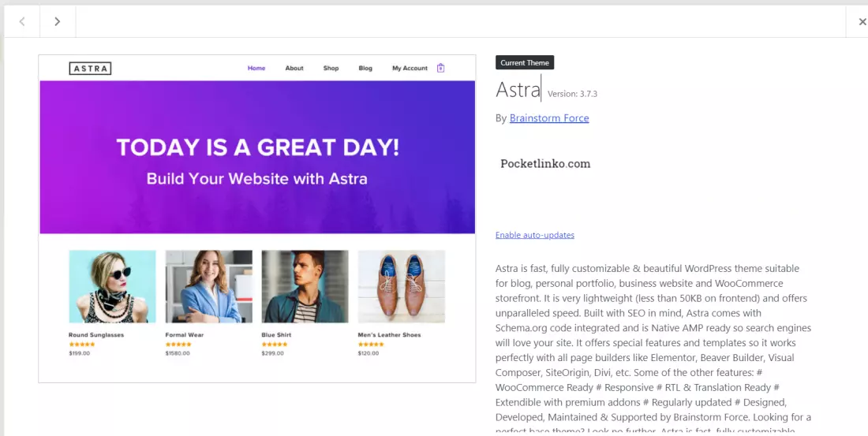Select Shop in the preview navigation
Viewport: 868px width, 436px height.
331,69
